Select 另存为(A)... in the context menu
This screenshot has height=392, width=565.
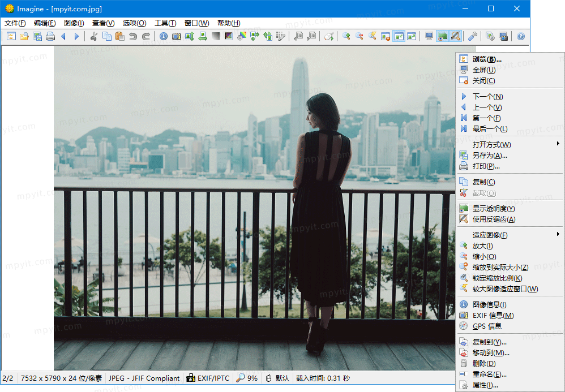(510, 155)
